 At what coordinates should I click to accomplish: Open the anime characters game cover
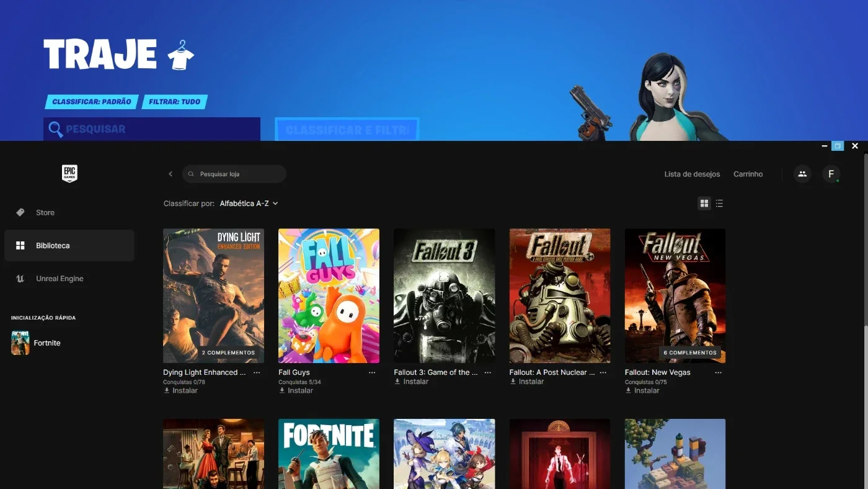[x=444, y=454]
